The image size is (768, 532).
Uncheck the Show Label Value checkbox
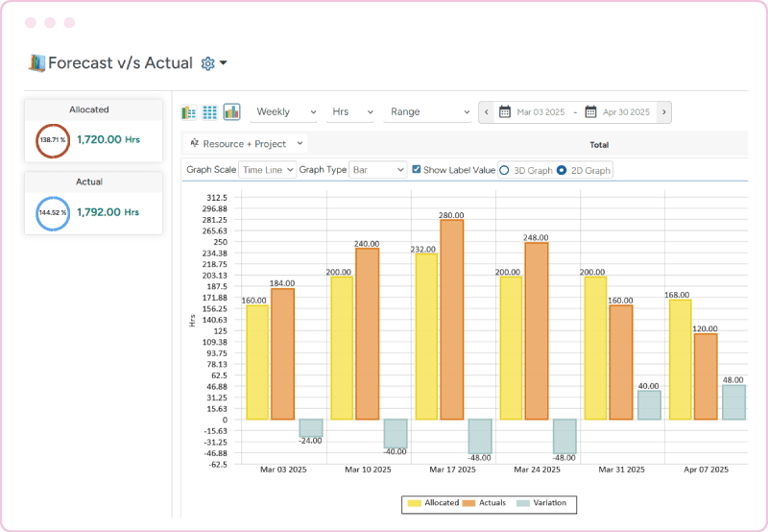click(417, 170)
